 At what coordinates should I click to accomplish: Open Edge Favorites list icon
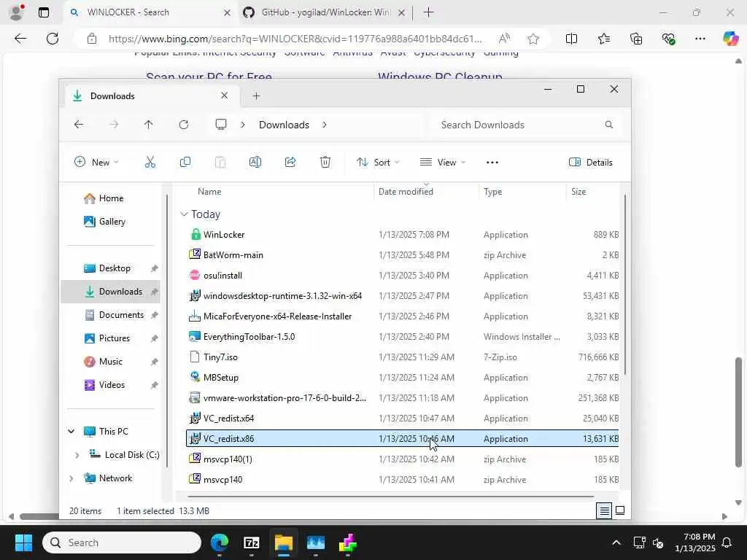(x=603, y=39)
